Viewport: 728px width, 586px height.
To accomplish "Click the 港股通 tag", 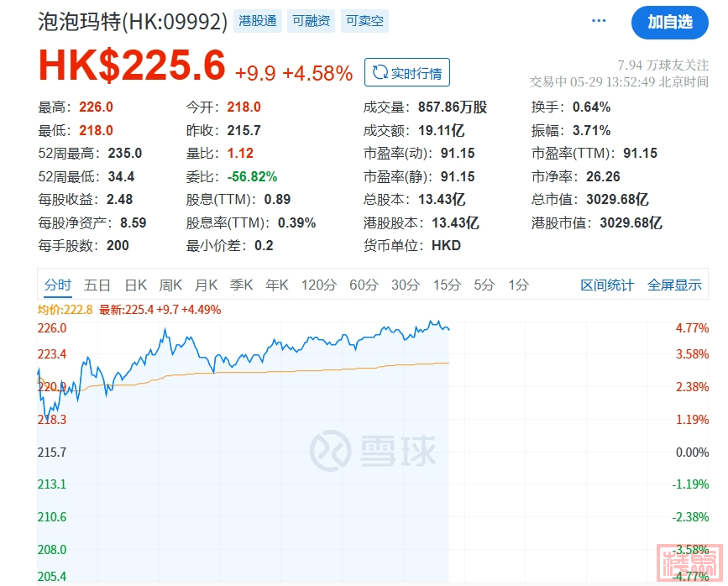I will coord(258,21).
